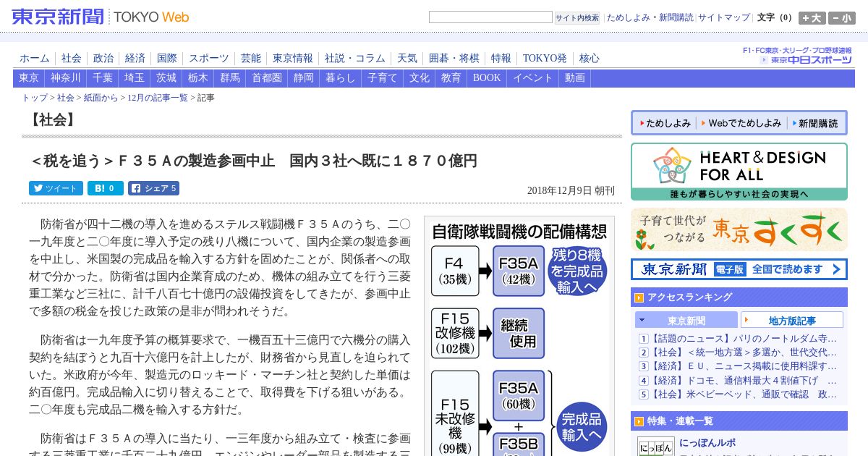Switch to 地方版記事 ranking tab

click(792, 320)
